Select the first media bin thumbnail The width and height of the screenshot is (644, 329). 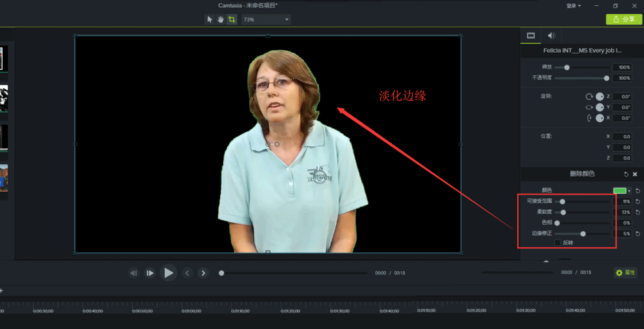(x=4, y=59)
